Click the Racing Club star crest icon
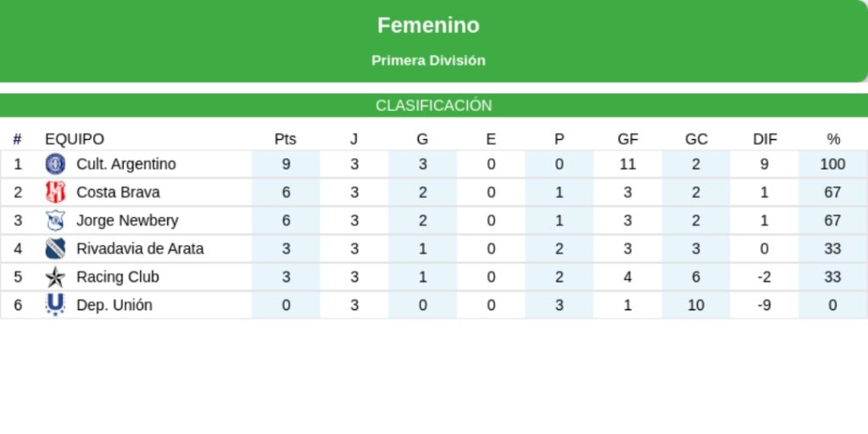This screenshot has height=434, width=868. [55, 276]
